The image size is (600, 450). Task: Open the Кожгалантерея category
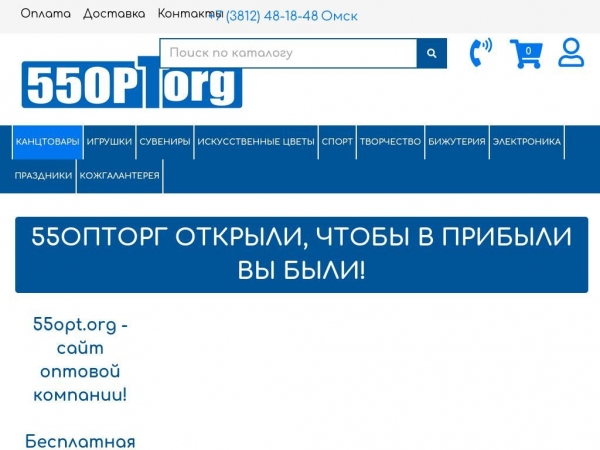(119, 176)
